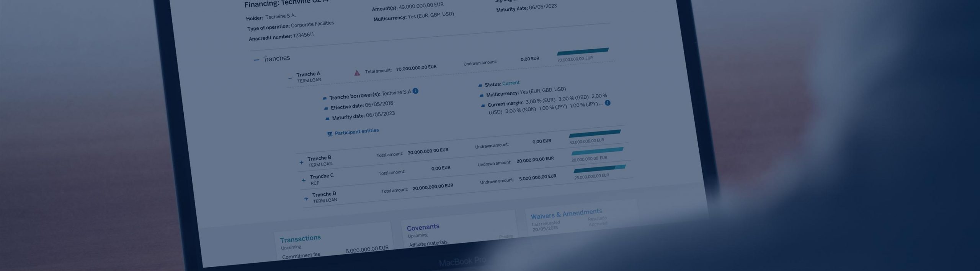
Task: Click Tranche A Maturity date 06/05/2023
Action: click(x=381, y=114)
